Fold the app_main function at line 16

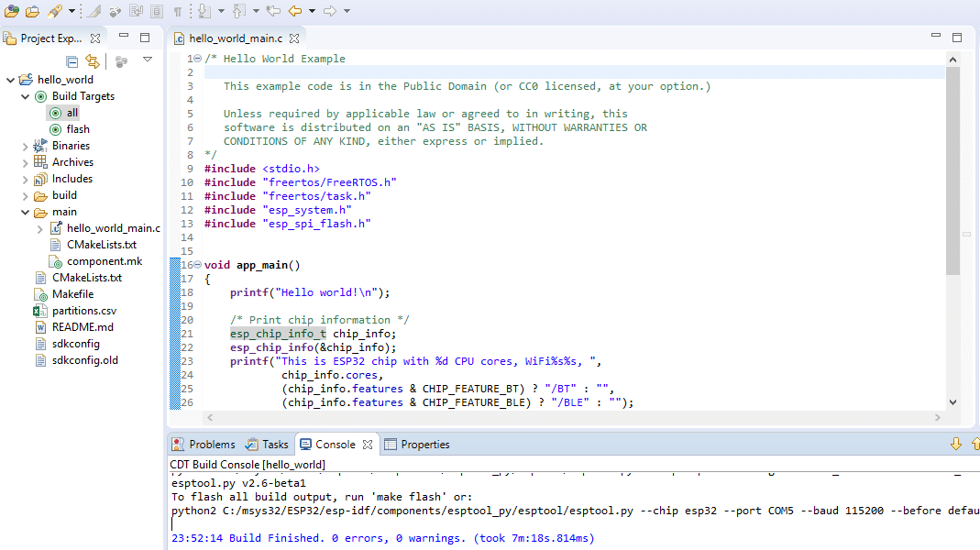coord(197,264)
